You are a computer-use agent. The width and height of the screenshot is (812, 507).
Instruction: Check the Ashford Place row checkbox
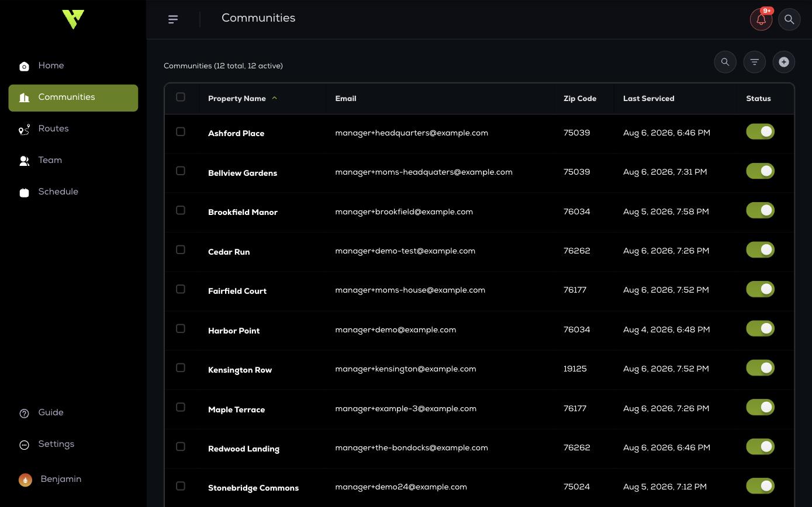pyautogui.click(x=181, y=131)
